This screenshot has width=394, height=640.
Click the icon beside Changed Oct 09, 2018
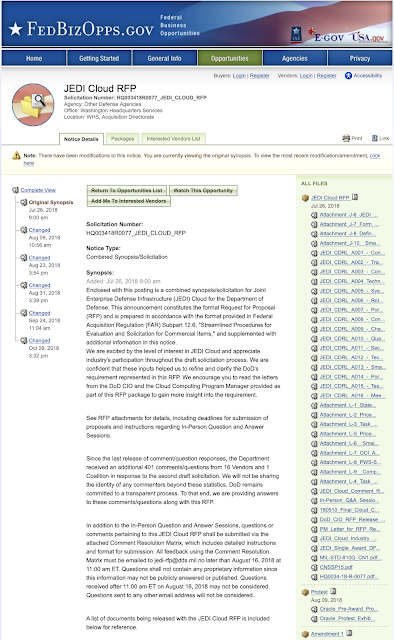tap(24, 340)
